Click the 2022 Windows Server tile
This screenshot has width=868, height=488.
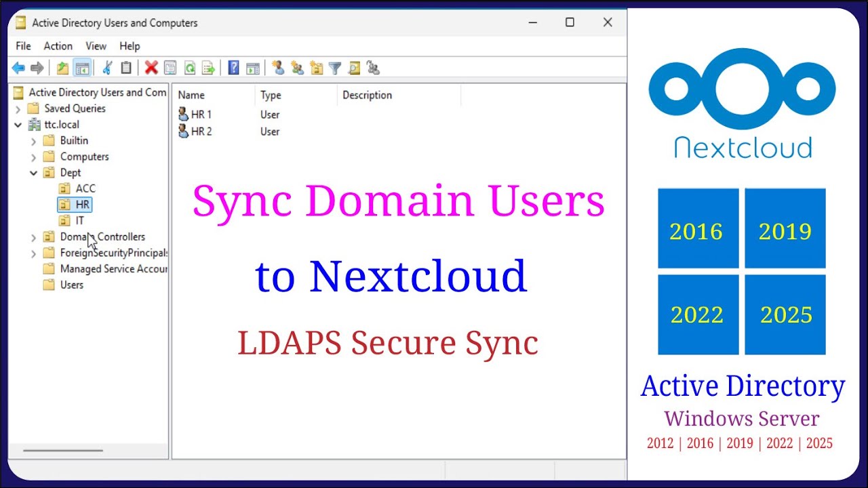pos(698,314)
